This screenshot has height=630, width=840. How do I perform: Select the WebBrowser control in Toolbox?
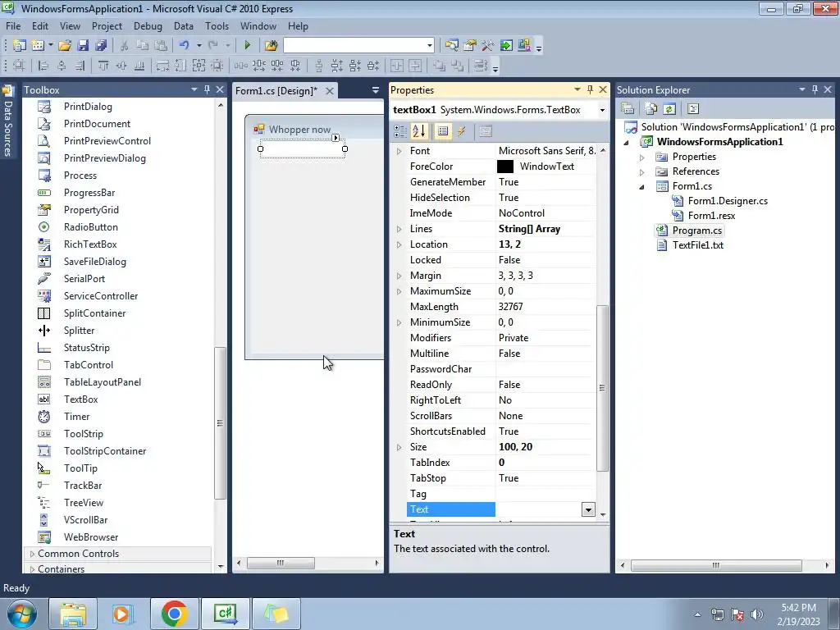[91, 536]
